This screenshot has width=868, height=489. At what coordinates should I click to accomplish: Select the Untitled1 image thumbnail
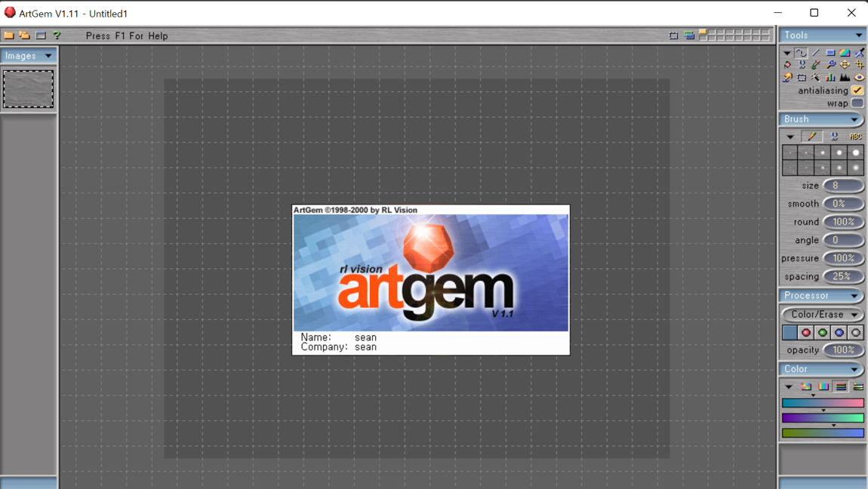(28, 88)
